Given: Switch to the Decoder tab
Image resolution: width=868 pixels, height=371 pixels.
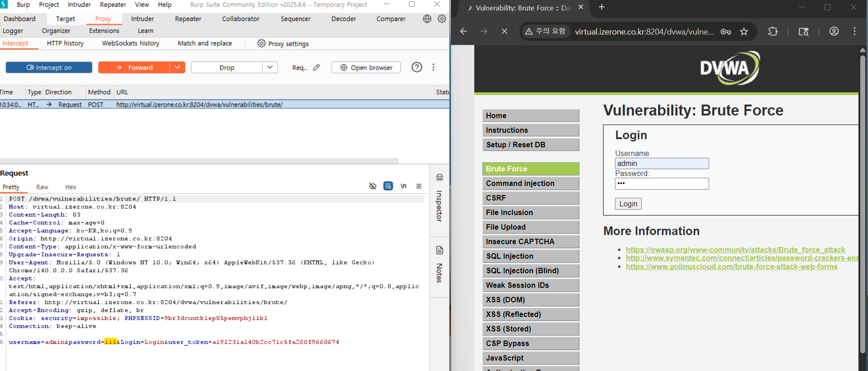Looking at the screenshot, I should click(x=344, y=19).
